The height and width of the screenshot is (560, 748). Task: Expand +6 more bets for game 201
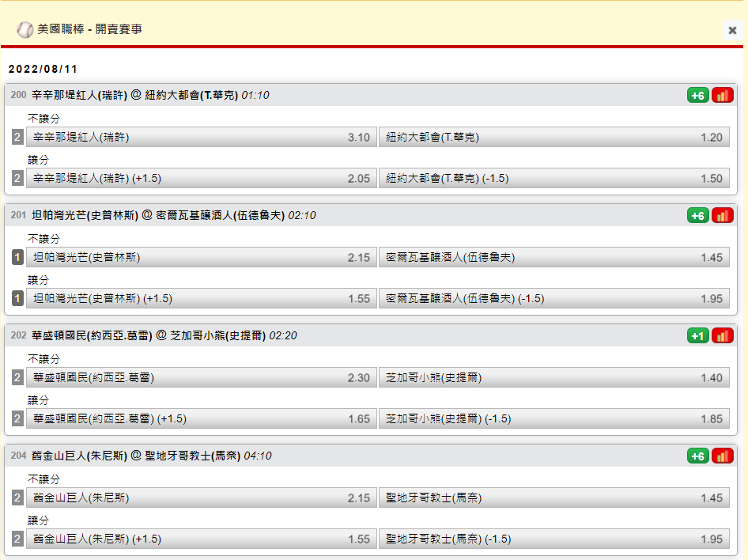[698, 216]
